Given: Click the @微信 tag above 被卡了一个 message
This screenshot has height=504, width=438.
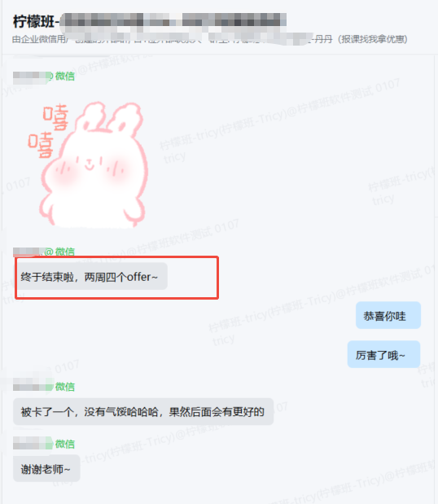Looking at the screenshot, I should point(64,387).
